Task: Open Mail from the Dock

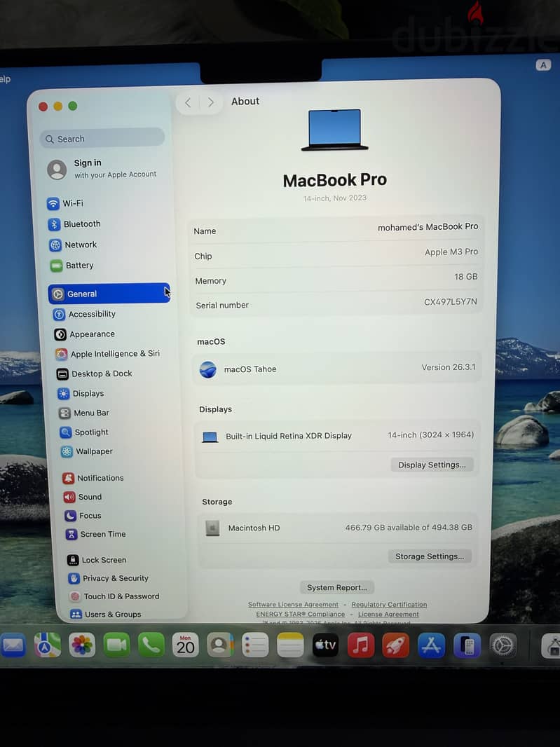Action: tap(13, 645)
